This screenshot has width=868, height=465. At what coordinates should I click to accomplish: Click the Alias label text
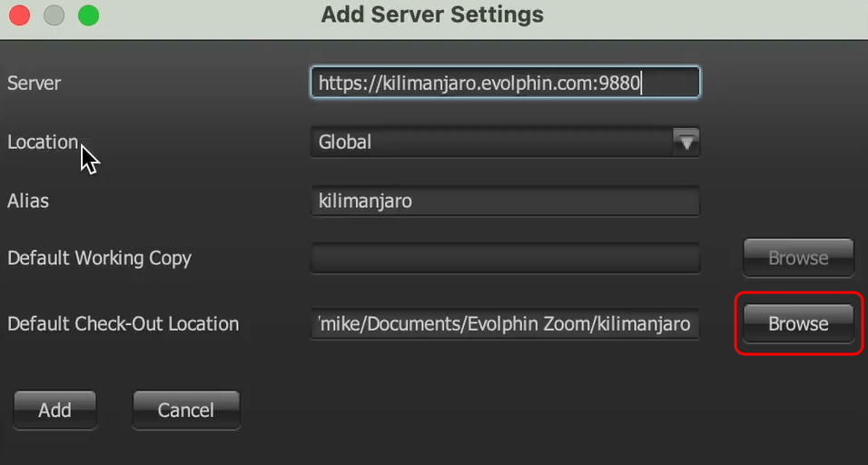point(28,201)
